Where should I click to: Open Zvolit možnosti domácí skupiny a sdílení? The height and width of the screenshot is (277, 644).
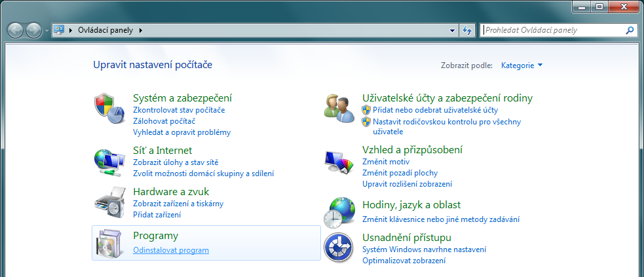(204, 173)
